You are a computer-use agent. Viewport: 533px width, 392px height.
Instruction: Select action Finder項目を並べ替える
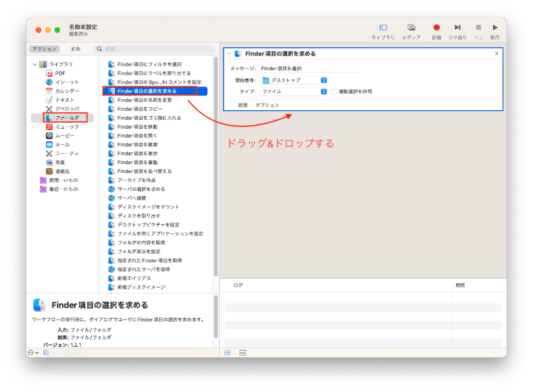click(x=140, y=171)
